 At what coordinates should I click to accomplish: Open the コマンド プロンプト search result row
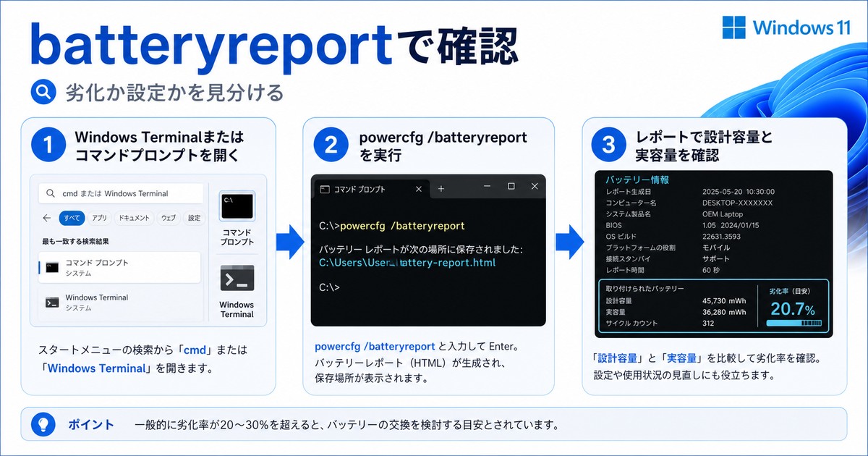point(119,267)
